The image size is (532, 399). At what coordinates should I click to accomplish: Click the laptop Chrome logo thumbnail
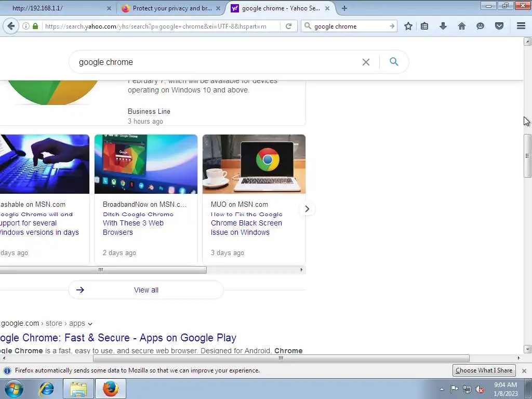[x=254, y=164]
